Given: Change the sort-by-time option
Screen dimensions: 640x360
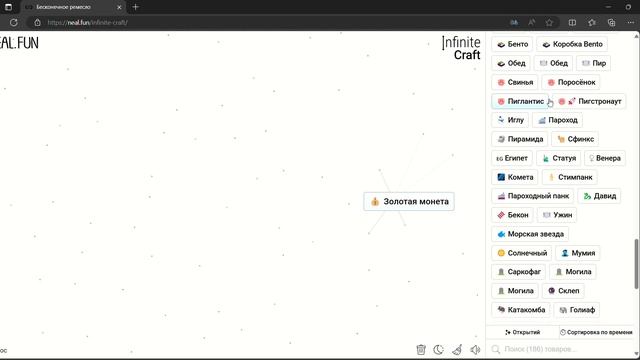Looking at the screenshot, I should pos(596,332).
